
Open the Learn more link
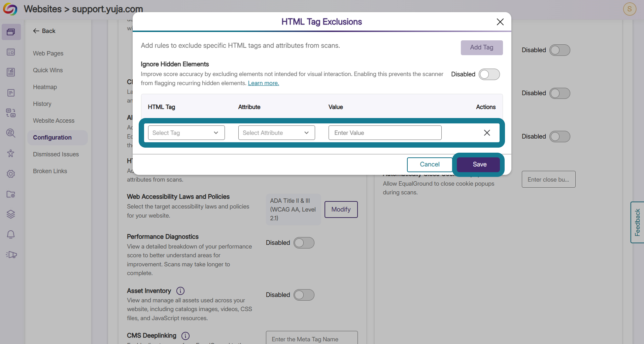[x=264, y=83]
